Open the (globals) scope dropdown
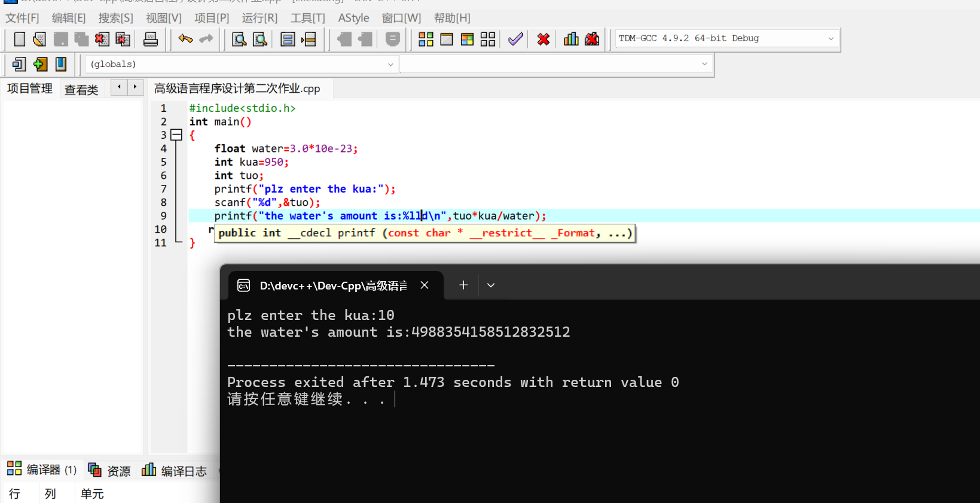Image resolution: width=980 pixels, height=503 pixels. [x=390, y=65]
